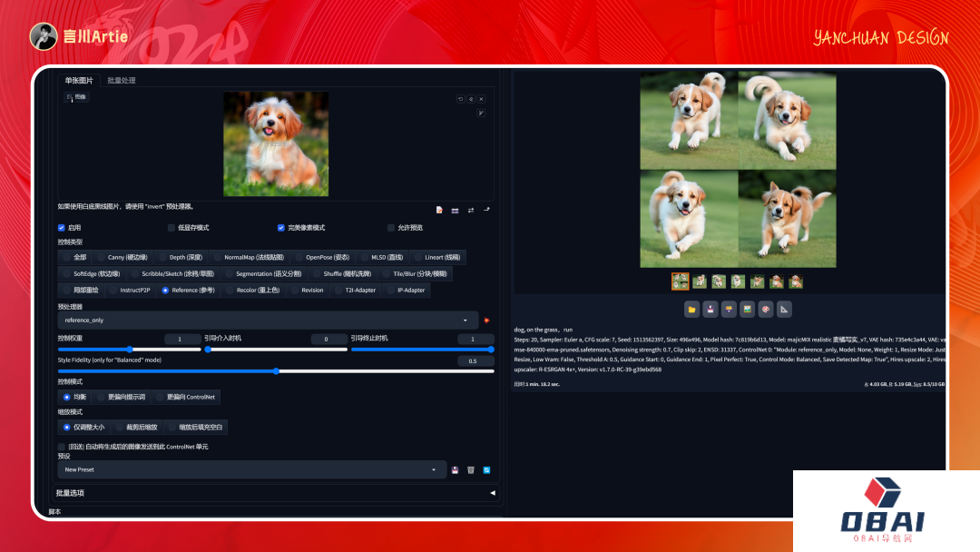The image size is (980, 552).
Task: Choose the OpenPose (姿态) radio option
Action: pyautogui.click(x=322, y=257)
